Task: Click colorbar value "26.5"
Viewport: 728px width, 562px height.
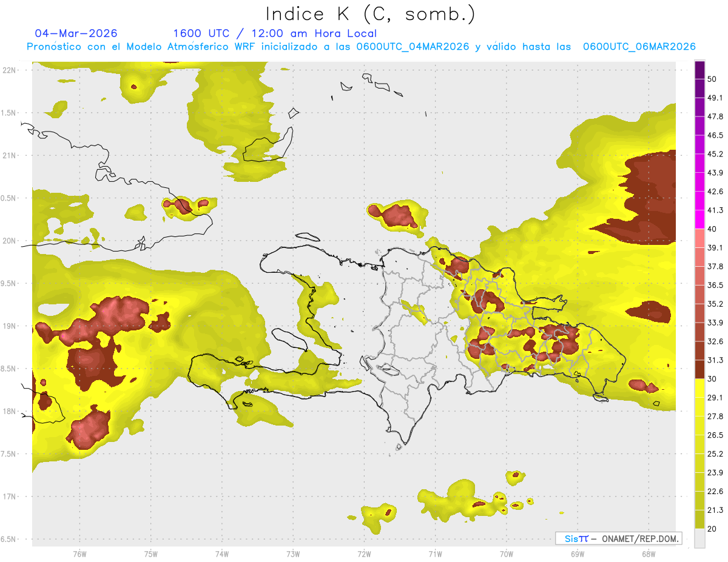Action: point(715,435)
